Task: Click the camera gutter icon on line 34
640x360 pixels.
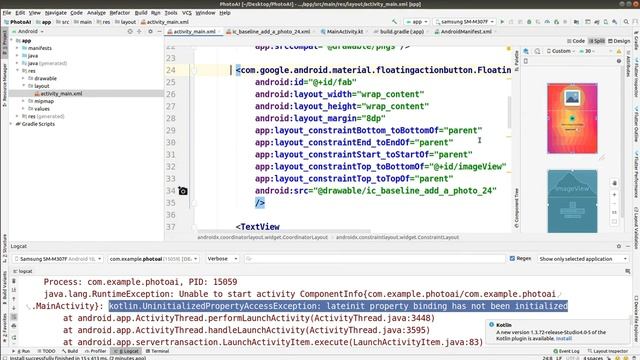Action: [183, 191]
